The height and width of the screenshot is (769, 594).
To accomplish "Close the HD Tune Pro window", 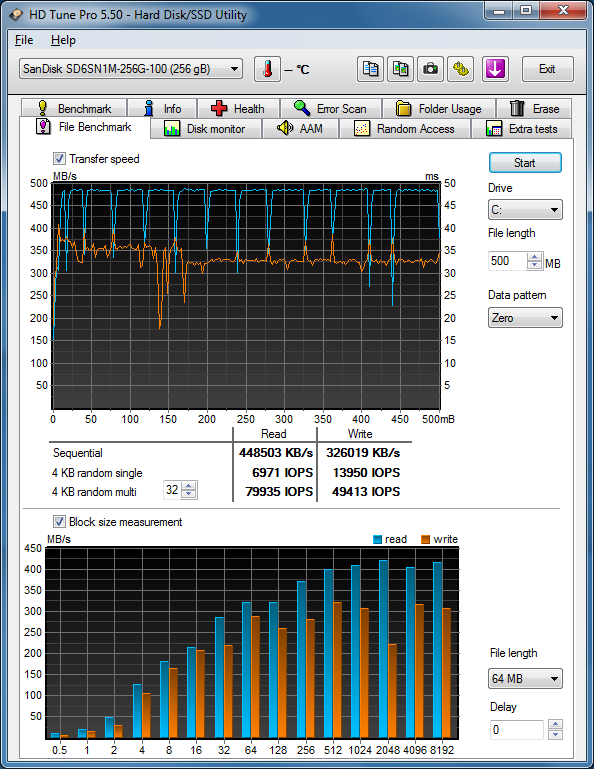I will click(x=563, y=10).
